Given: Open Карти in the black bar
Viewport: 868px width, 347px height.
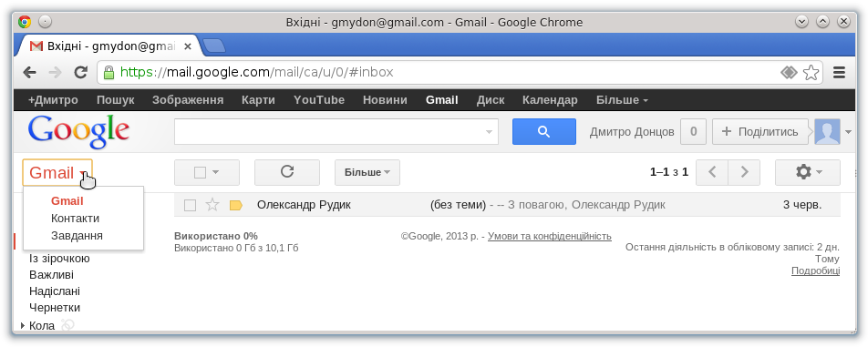Looking at the screenshot, I should tap(258, 100).
